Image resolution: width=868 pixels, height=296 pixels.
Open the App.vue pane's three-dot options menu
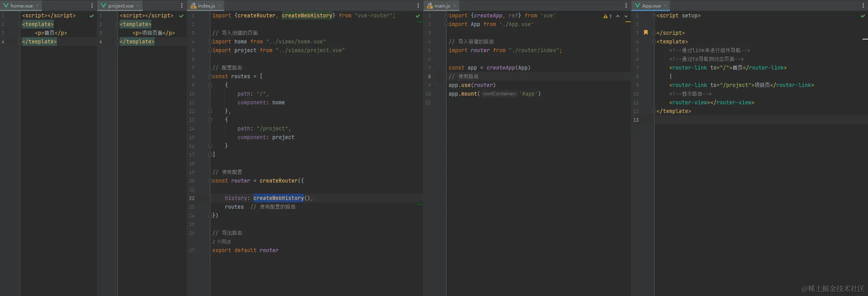point(863,6)
